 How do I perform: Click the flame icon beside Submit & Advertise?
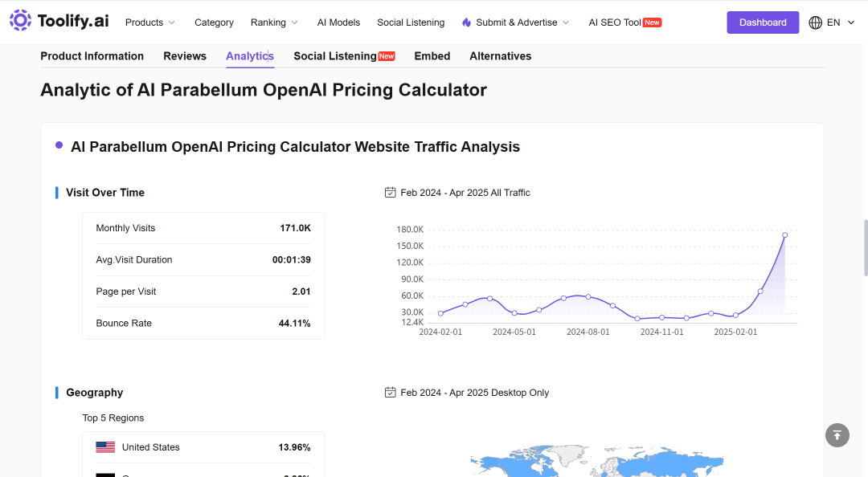pyautogui.click(x=467, y=22)
